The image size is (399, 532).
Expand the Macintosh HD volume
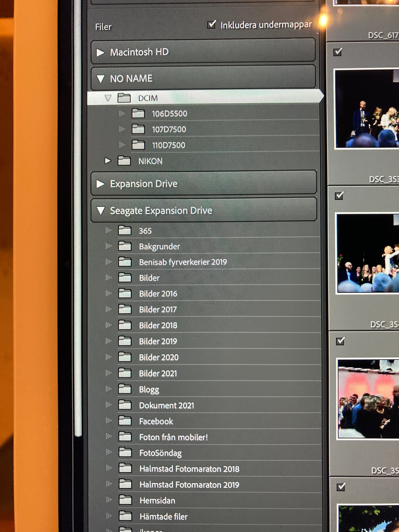[100, 52]
